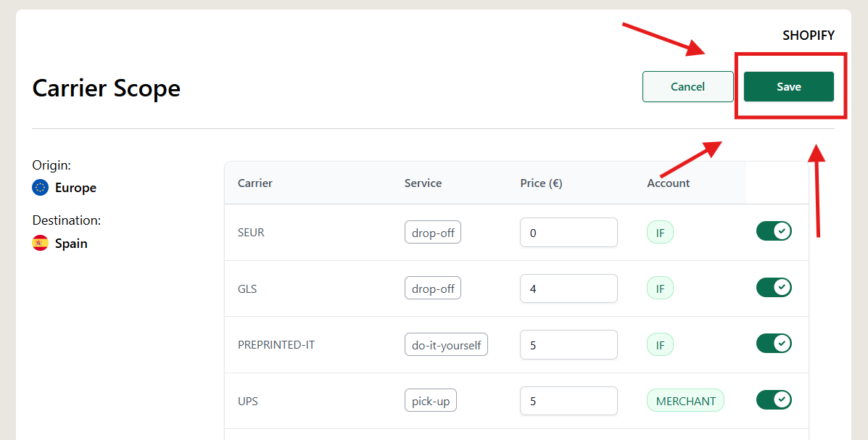The height and width of the screenshot is (440, 868).
Task: Click the Destination: label
Action: click(67, 220)
